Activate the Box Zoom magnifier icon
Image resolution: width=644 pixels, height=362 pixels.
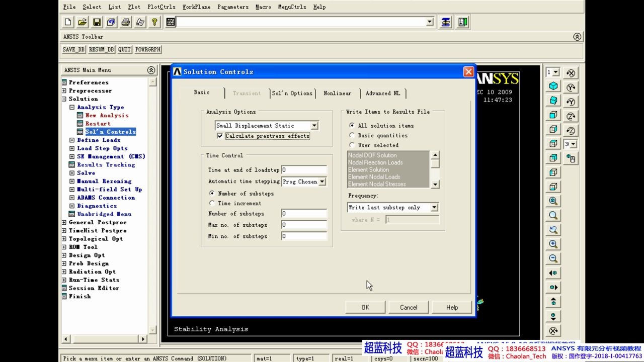pyautogui.click(x=553, y=215)
